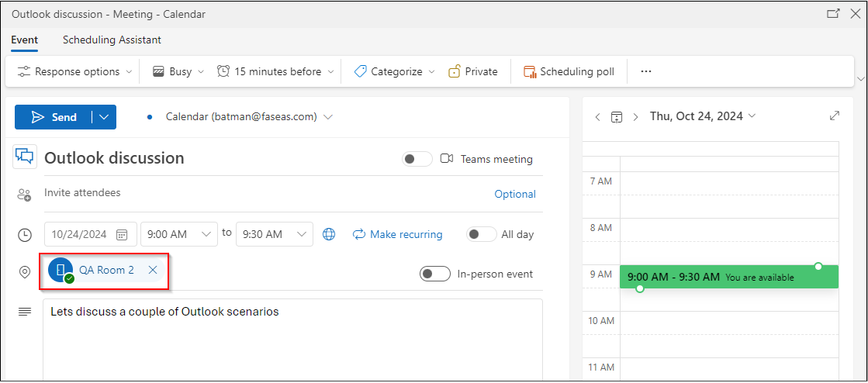Click the go to today calendar icon
The image size is (868, 383).
tap(617, 117)
